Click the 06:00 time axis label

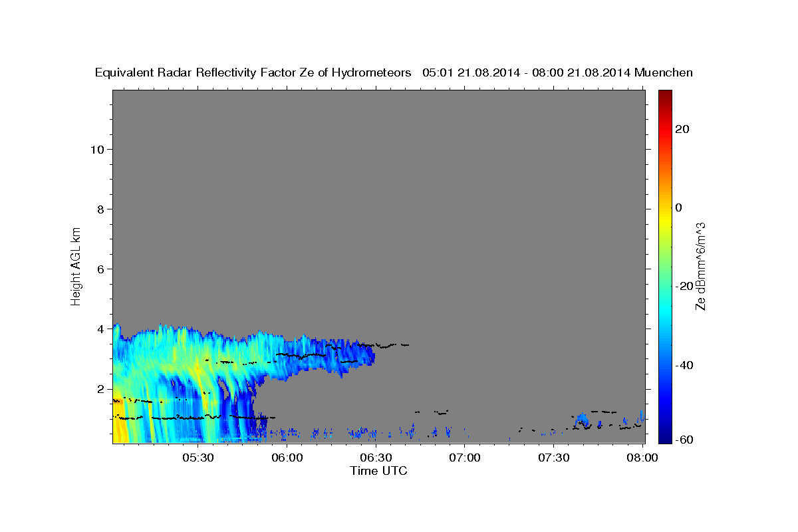[287, 458]
